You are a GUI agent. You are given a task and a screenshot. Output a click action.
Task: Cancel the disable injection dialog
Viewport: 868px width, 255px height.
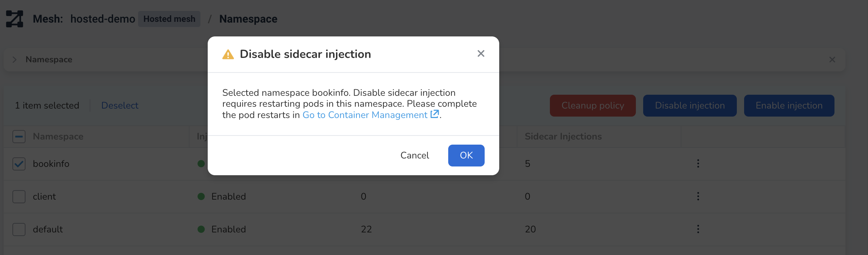(414, 156)
